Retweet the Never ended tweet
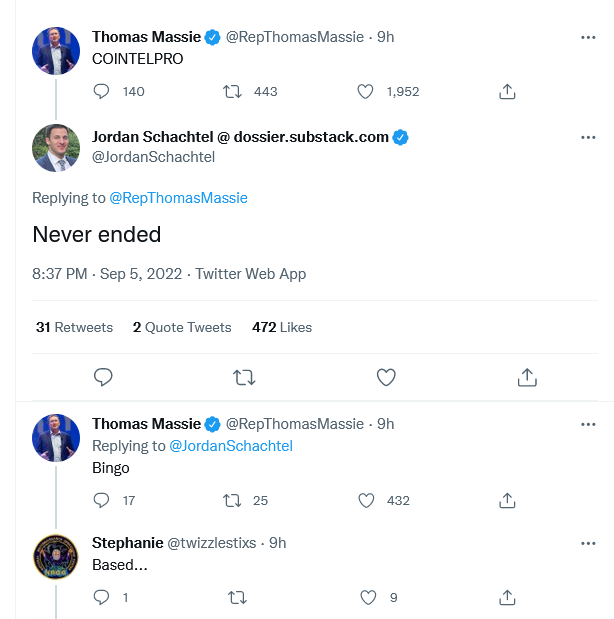Viewport: 614px width, 619px height. pos(243,377)
